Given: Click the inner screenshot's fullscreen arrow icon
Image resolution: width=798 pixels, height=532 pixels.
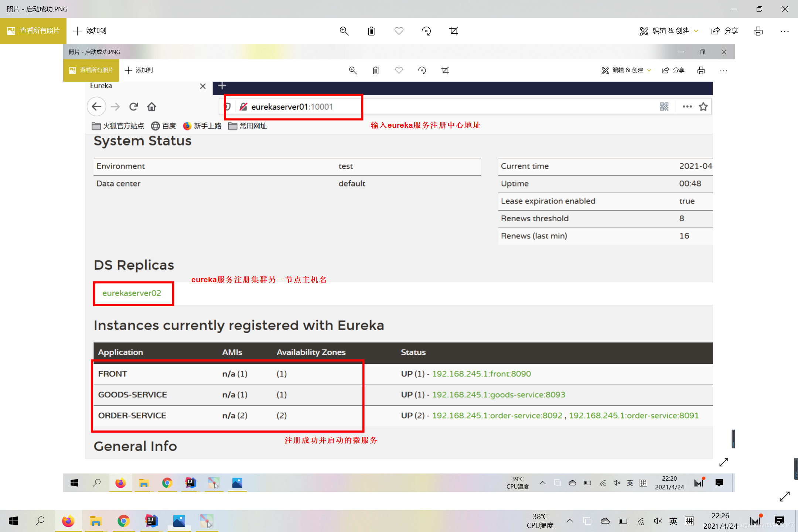Looking at the screenshot, I should [x=723, y=462].
